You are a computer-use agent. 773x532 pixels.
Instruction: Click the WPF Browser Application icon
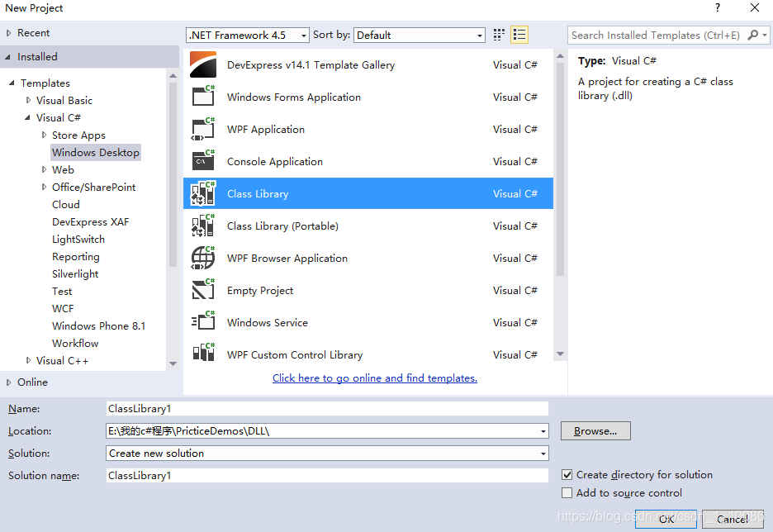[x=203, y=258]
